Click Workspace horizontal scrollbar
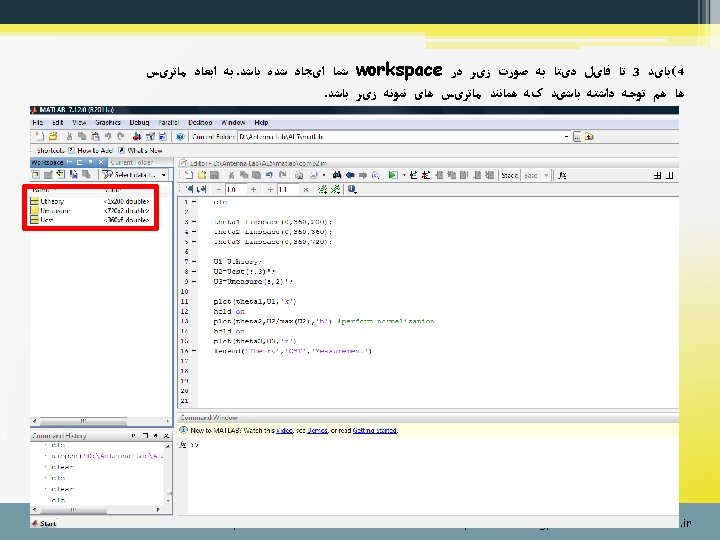The image size is (720, 540). coord(101,421)
